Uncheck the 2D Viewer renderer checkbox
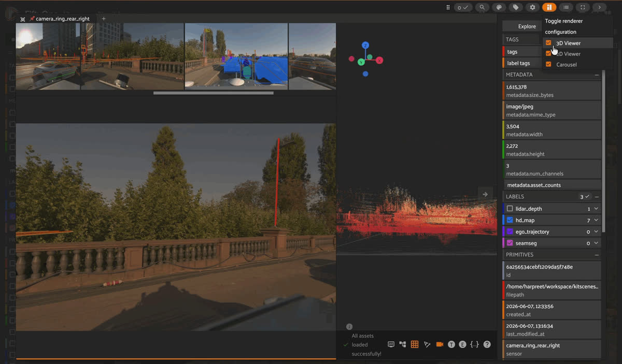The height and width of the screenshot is (364, 622). point(548,53)
